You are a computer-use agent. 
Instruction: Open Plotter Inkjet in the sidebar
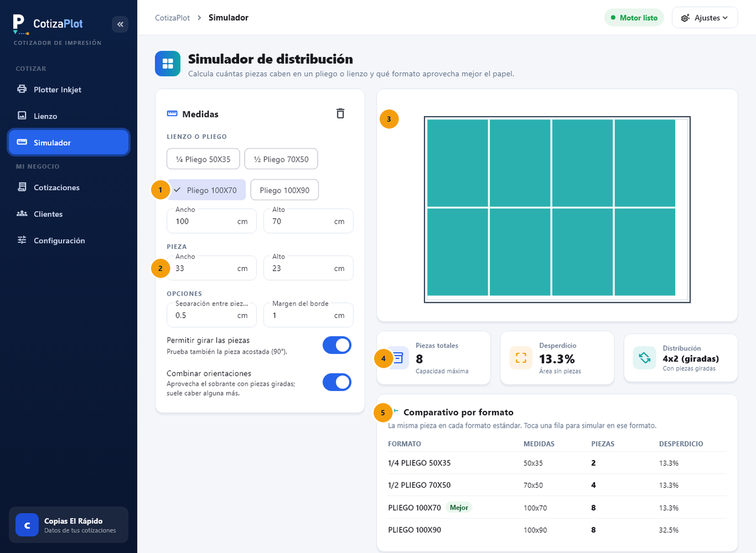click(69, 90)
